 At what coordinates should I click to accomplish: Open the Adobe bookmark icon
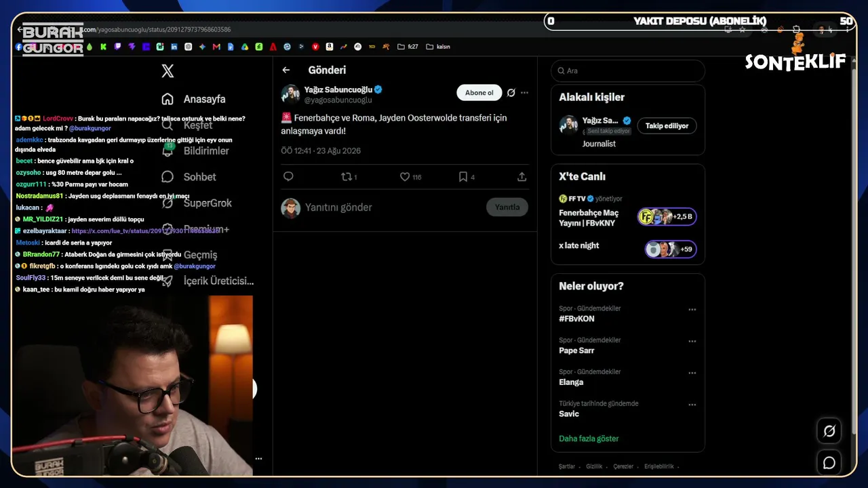click(273, 47)
